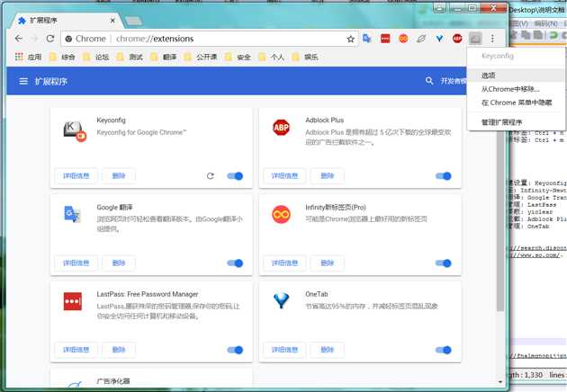This screenshot has height=392, width=567.
Task: Open the LastPass toolbar extension icon
Action: tap(385, 39)
